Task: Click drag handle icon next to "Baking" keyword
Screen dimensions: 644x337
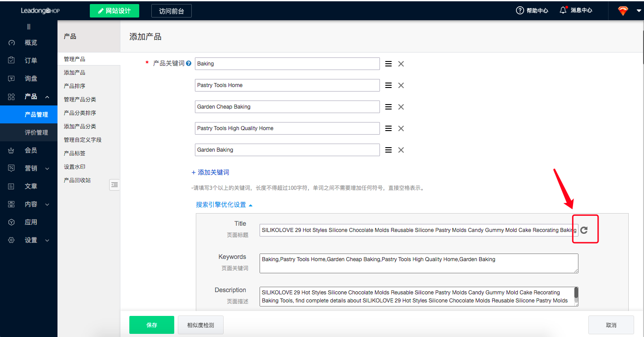Action: 388,64
